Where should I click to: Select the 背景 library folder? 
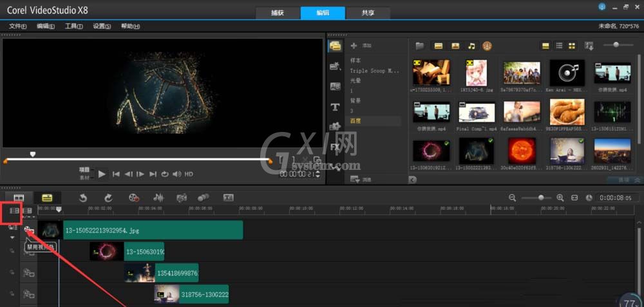click(x=355, y=100)
